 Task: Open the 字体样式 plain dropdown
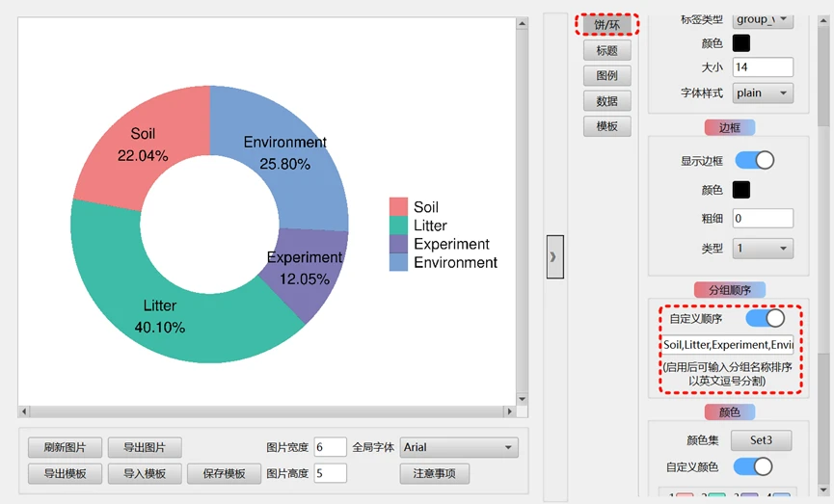click(763, 93)
